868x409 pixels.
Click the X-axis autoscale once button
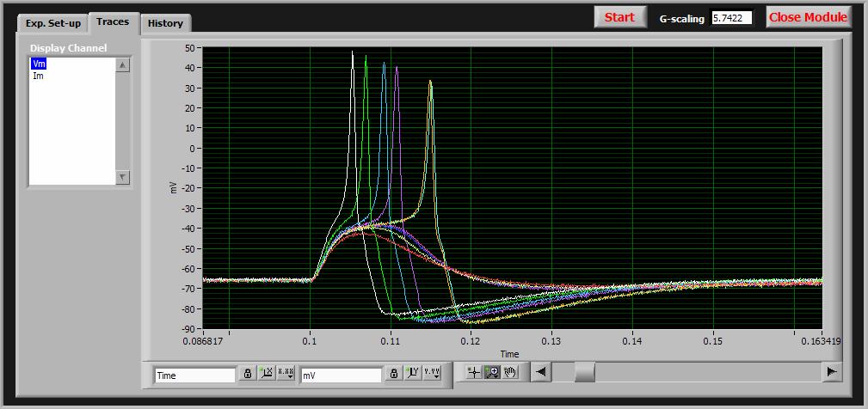point(266,374)
